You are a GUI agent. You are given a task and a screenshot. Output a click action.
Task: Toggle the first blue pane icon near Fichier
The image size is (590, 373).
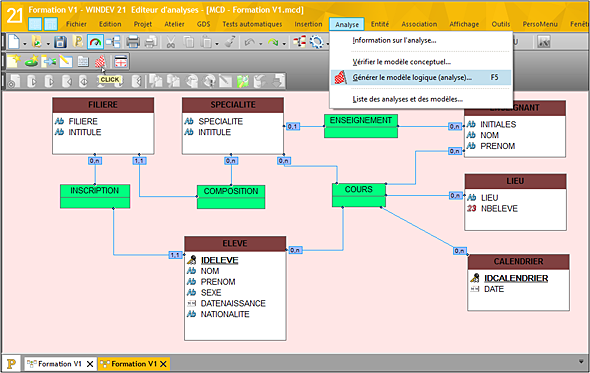click(x=35, y=24)
